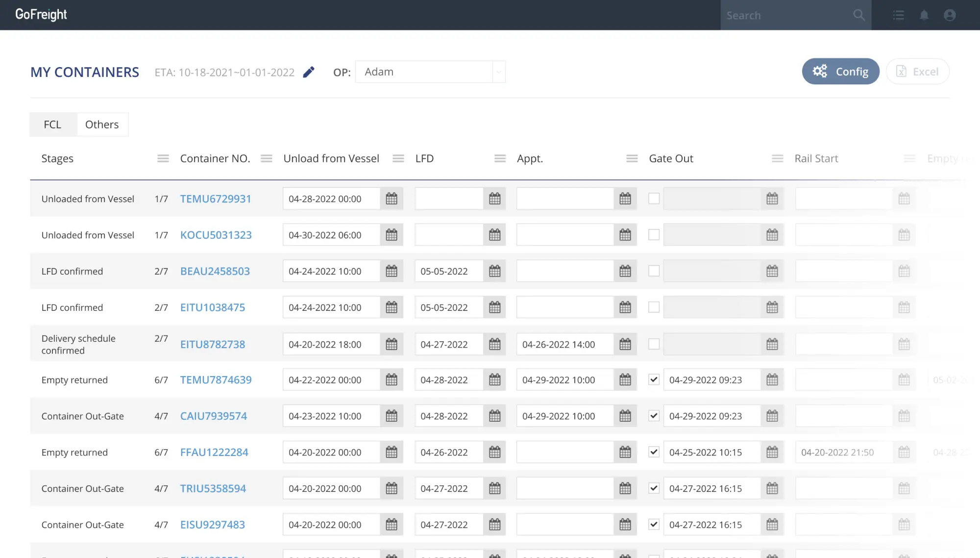This screenshot has height=558, width=980.
Task: Open the notifications bell icon
Action: 924,15
